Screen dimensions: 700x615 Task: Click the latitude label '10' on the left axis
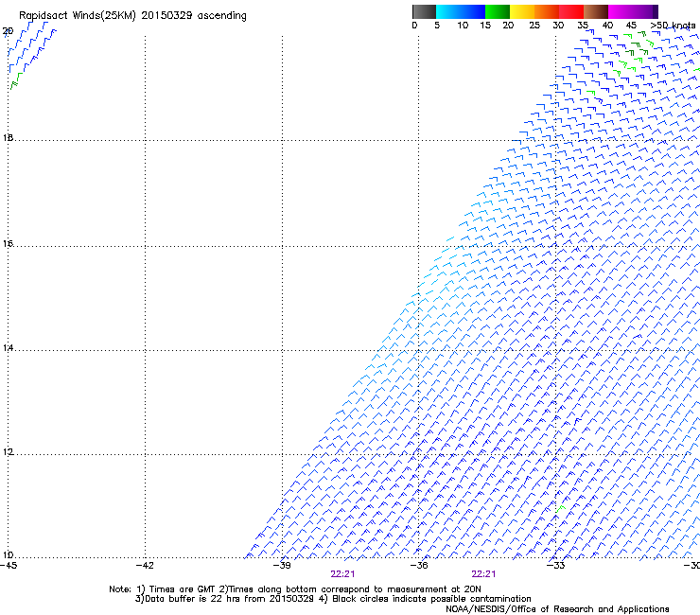(8, 555)
